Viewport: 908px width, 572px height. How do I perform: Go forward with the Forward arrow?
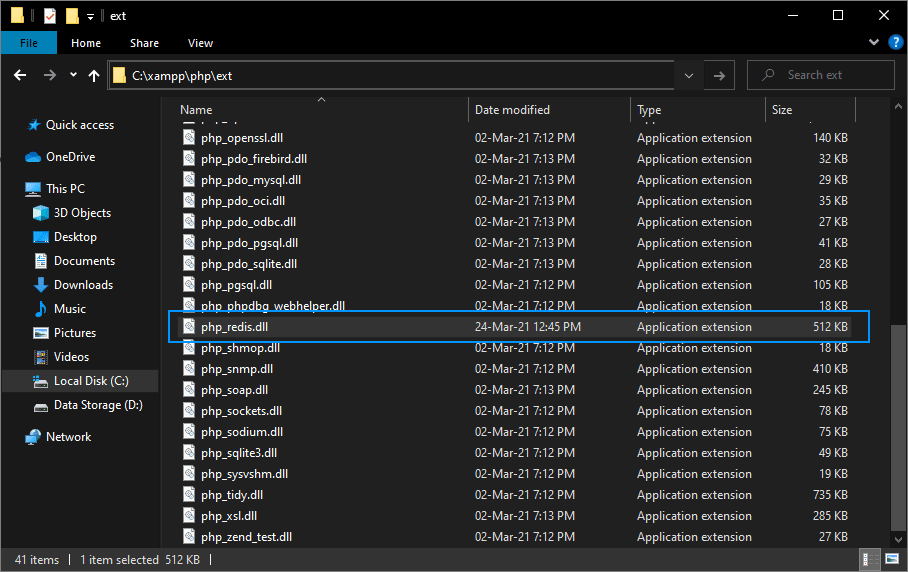point(50,75)
